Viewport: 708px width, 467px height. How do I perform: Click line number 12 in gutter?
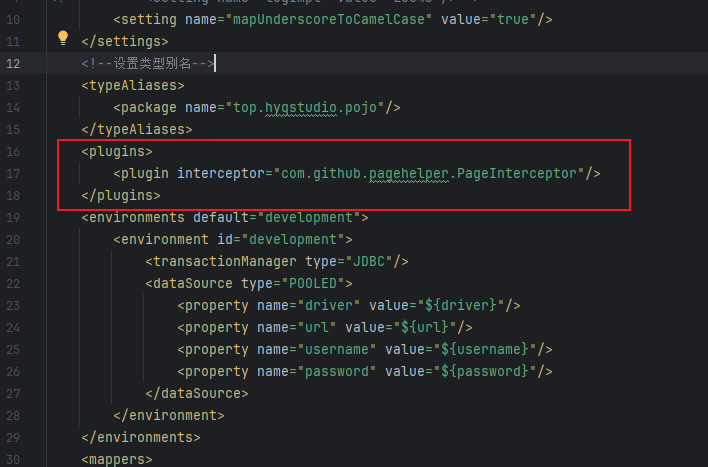(13, 64)
